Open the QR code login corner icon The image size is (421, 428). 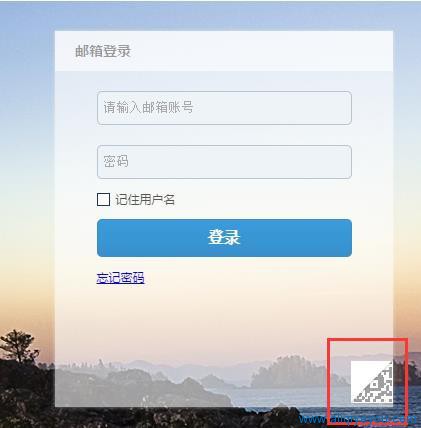click(372, 382)
